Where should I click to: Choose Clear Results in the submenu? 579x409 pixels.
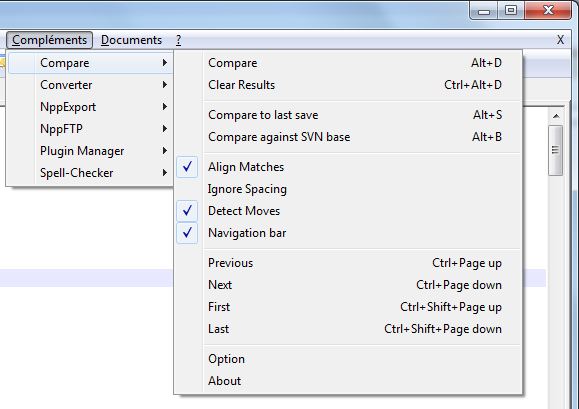348,85
